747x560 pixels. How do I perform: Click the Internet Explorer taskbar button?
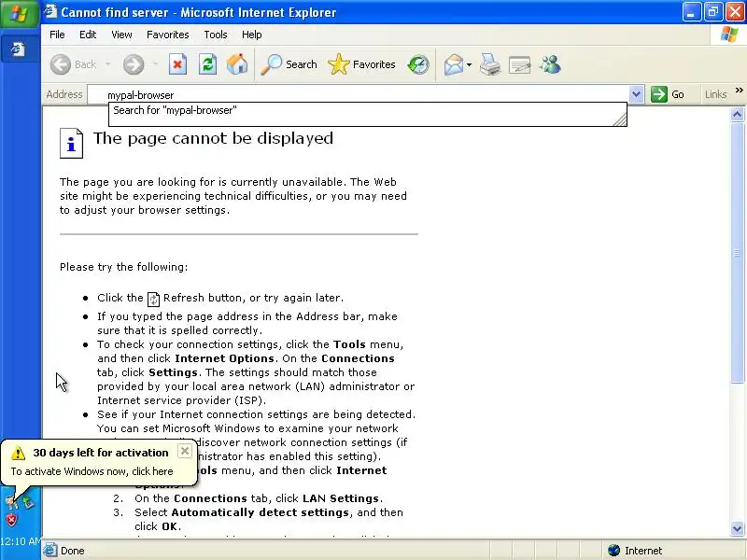point(19,49)
